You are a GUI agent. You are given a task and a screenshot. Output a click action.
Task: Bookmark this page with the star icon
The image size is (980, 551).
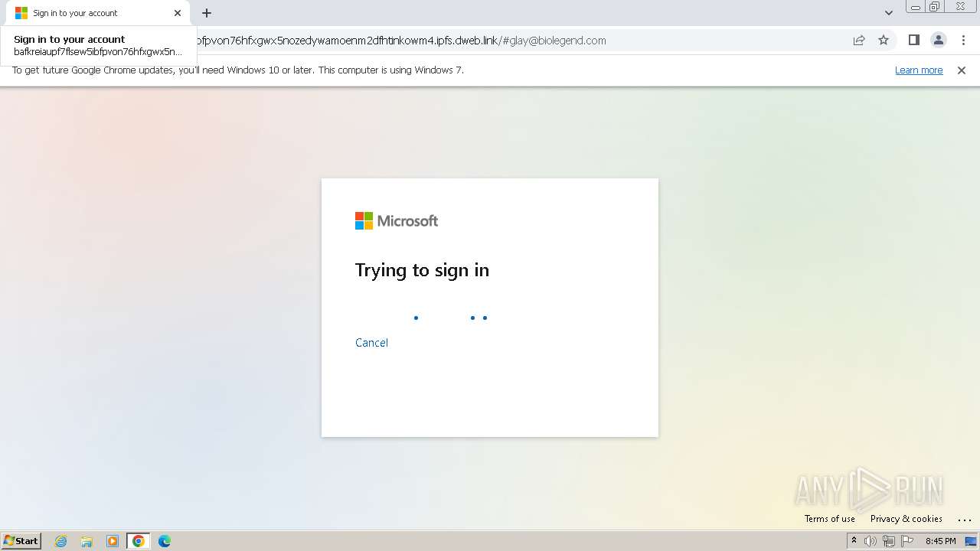(884, 41)
